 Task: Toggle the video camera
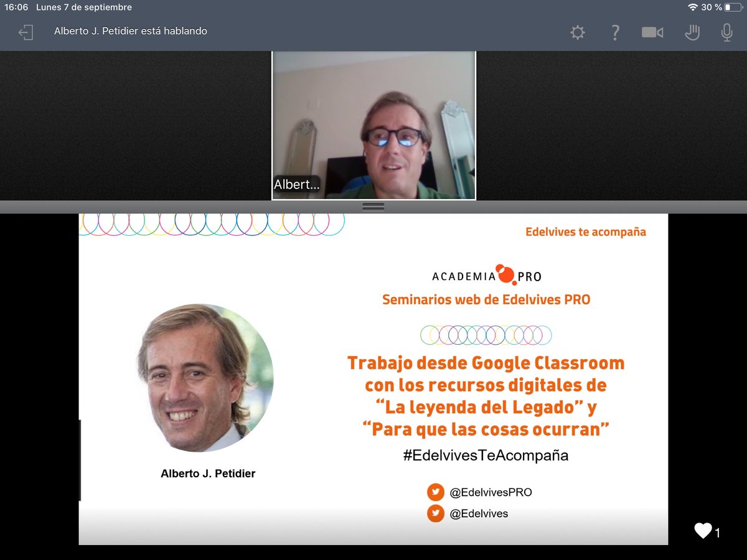point(652,32)
